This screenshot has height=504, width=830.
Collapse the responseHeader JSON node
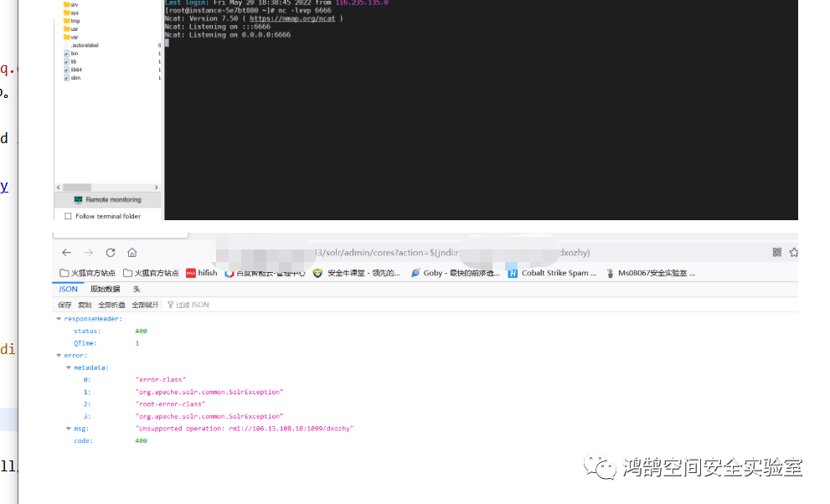[59, 319]
